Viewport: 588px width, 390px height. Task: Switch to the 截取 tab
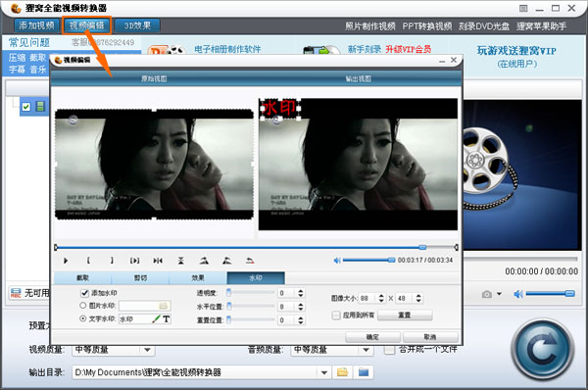tap(83, 278)
